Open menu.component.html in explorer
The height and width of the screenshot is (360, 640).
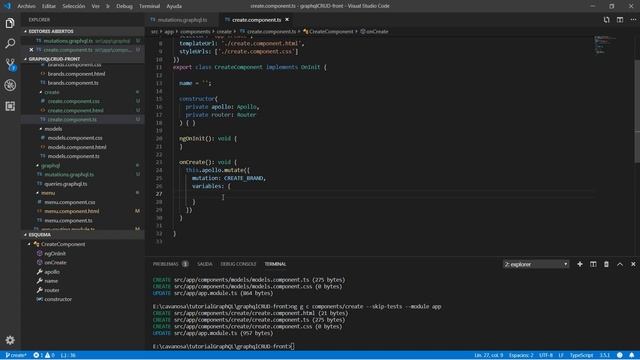coord(71,211)
